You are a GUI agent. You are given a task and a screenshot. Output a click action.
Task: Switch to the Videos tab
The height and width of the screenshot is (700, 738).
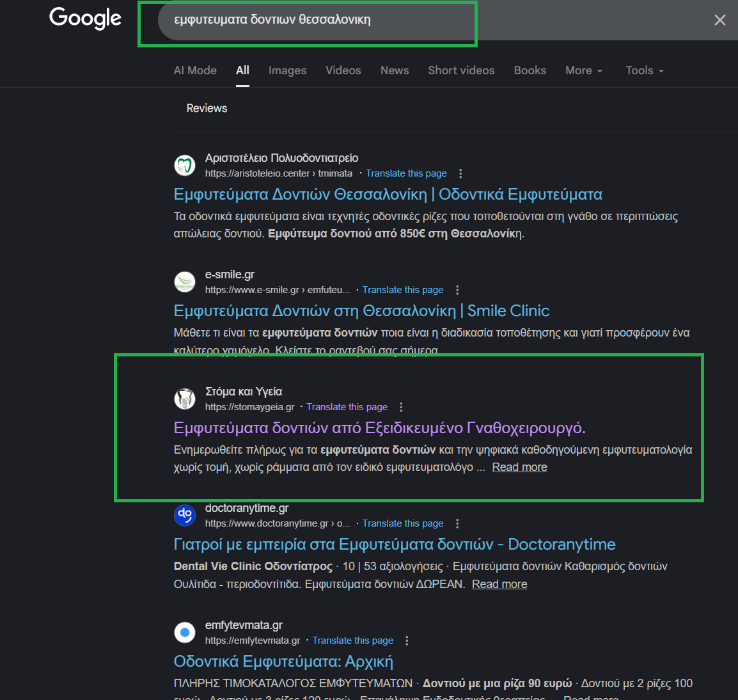(343, 70)
